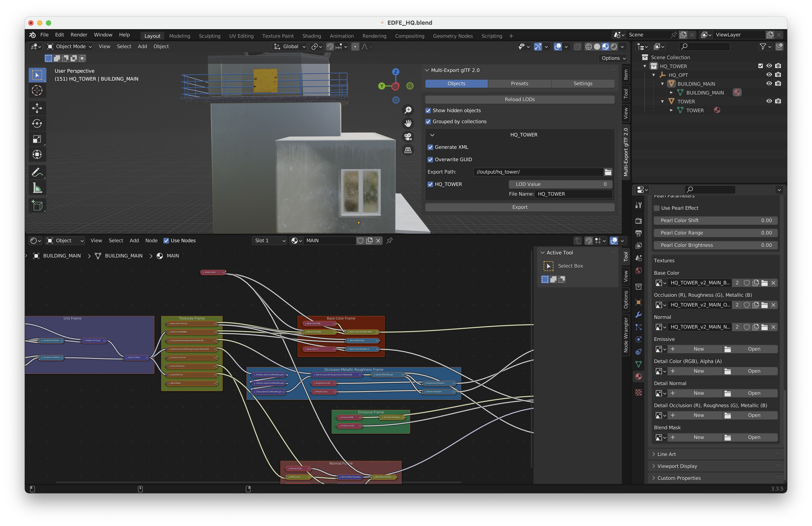Switch to the Settings tab
The image size is (812, 526).
(x=583, y=84)
